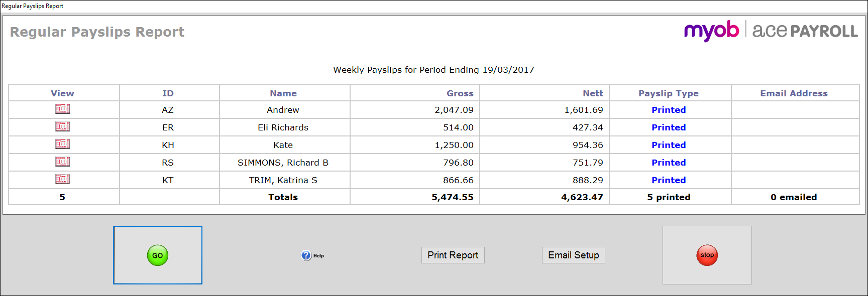
Task: Click the Payslip Type column header
Action: [x=668, y=93]
